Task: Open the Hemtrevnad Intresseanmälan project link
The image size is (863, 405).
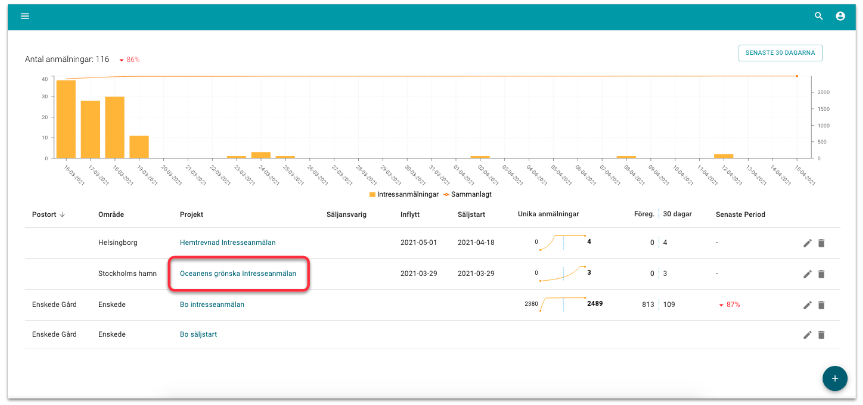Action: tap(227, 242)
